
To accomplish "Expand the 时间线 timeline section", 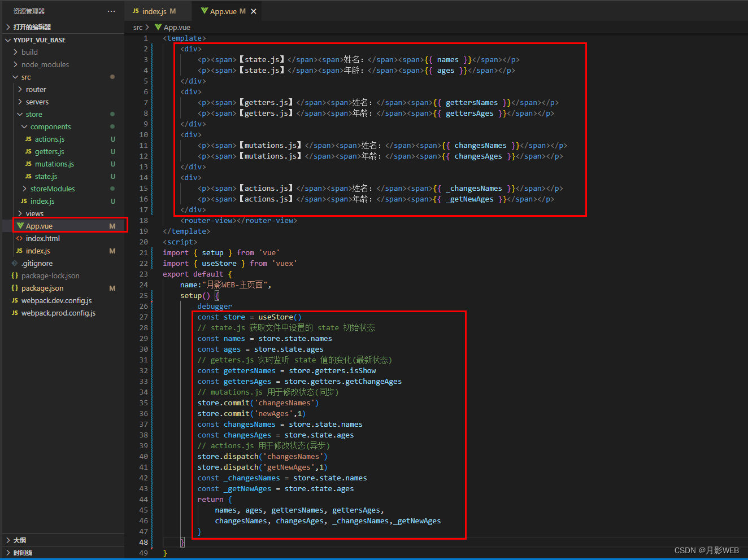I will (8, 553).
